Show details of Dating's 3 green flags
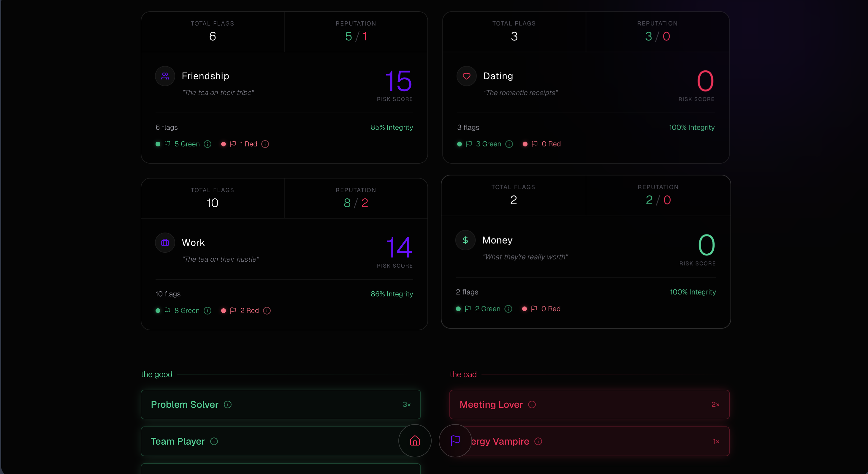 [509, 144]
